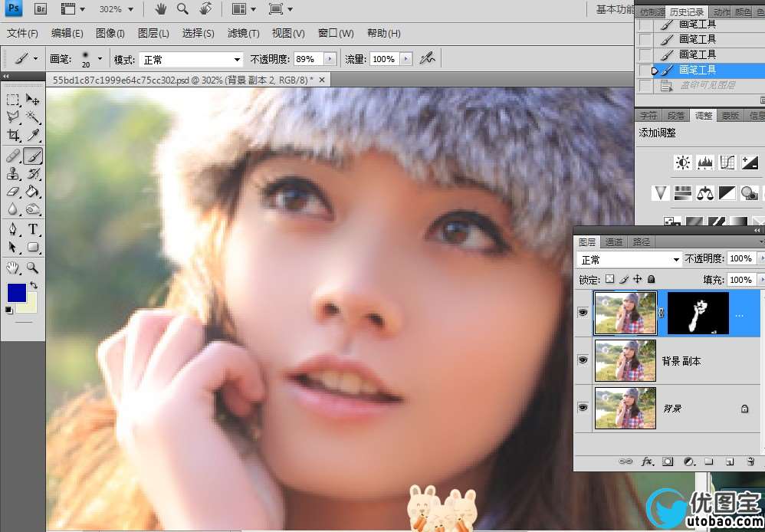Toggle lock transparent pixels

coord(610,279)
